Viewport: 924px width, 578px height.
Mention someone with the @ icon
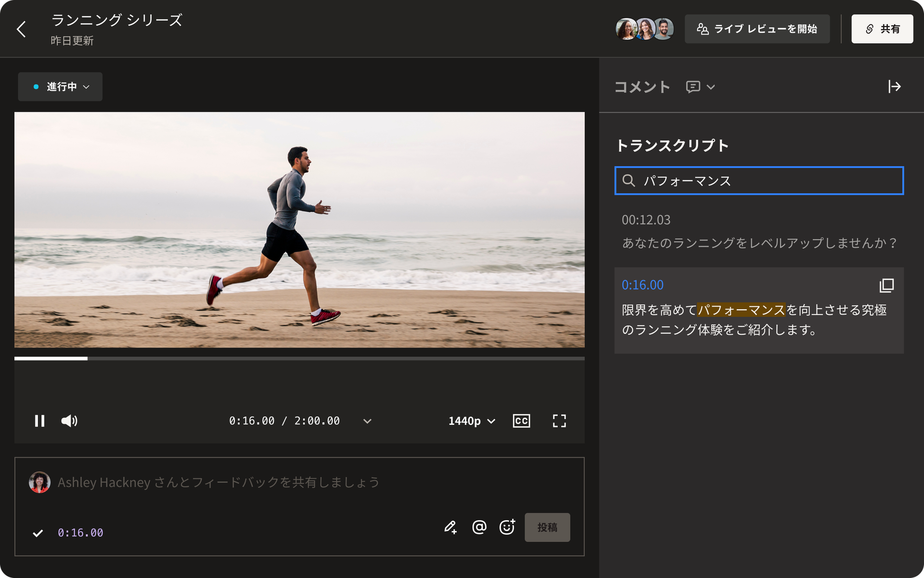coord(479,527)
